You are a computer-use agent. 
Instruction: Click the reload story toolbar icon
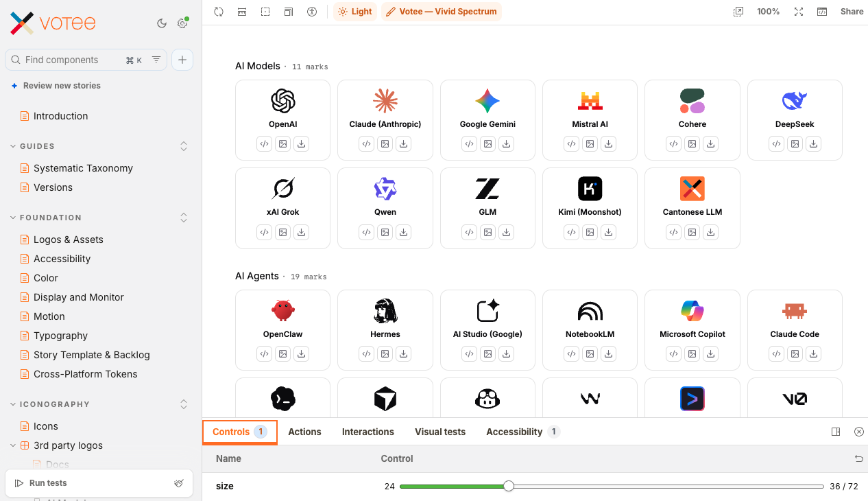pyautogui.click(x=219, y=12)
